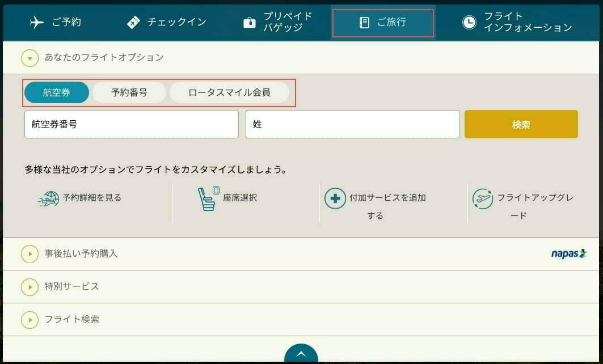603x364 pixels.
Task: Open the ご旅行 trip tab
Action: point(383,23)
